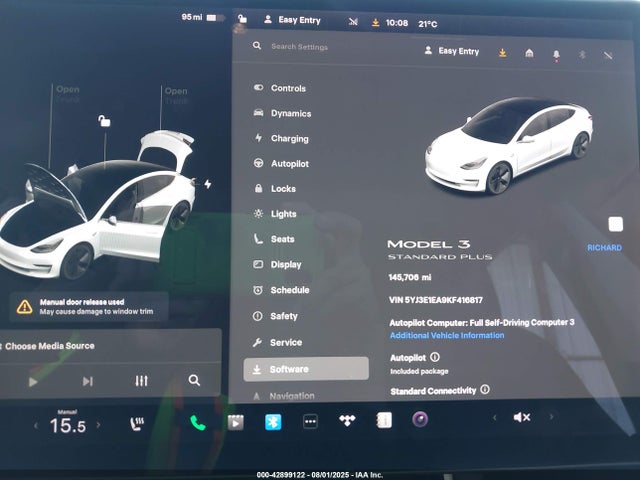Viewport: 640px width, 480px height.
Task: Tap the info icon beside Standard Connectivity
Action: (x=484, y=389)
